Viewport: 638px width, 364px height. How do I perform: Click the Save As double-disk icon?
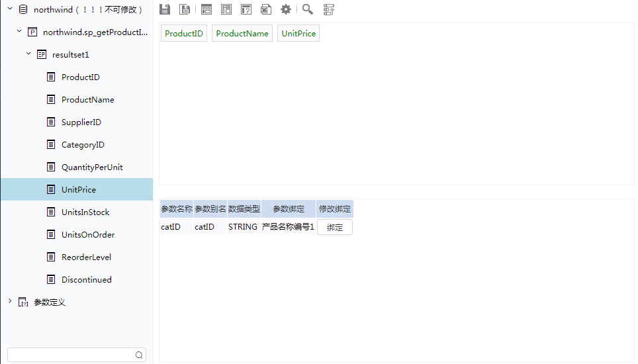click(185, 9)
